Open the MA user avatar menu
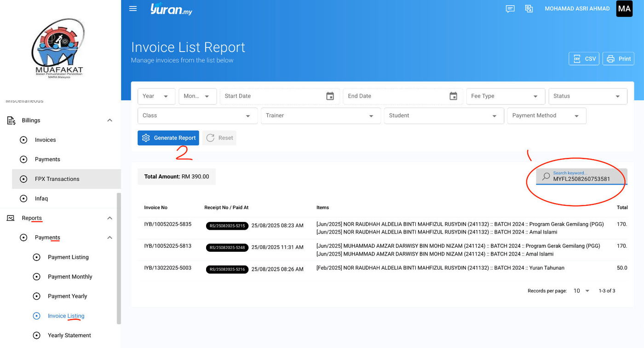Image resolution: width=644 pixels, height=348 pixels. (x=624, y=9)
